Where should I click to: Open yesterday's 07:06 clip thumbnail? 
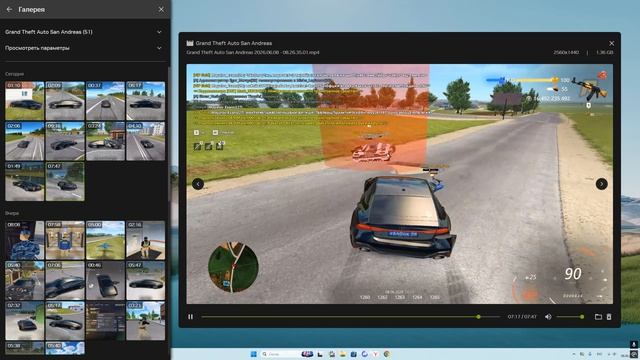[65, 281]
